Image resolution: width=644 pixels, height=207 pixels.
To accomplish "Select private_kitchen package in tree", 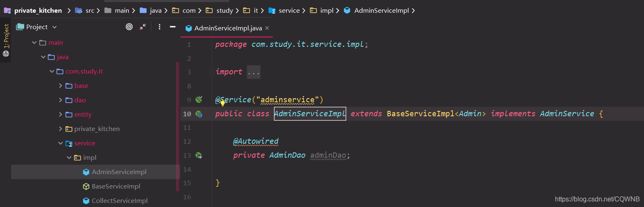I will pos(95,129).
